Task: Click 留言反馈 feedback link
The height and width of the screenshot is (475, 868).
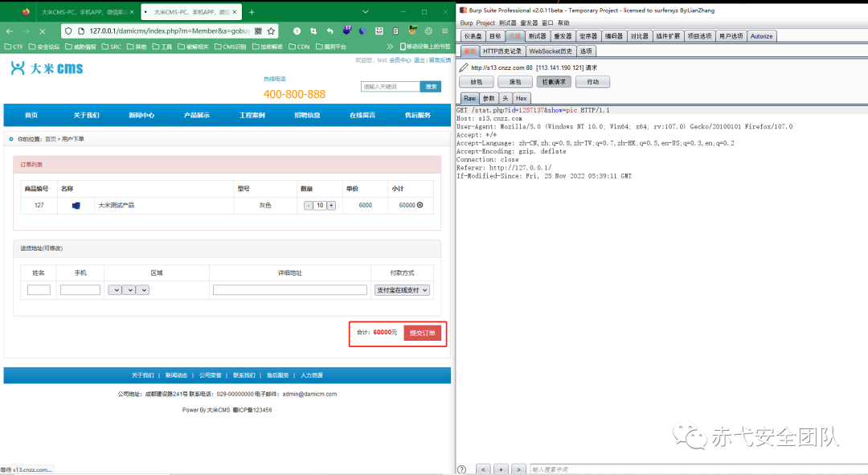Action: coord(440,59)
